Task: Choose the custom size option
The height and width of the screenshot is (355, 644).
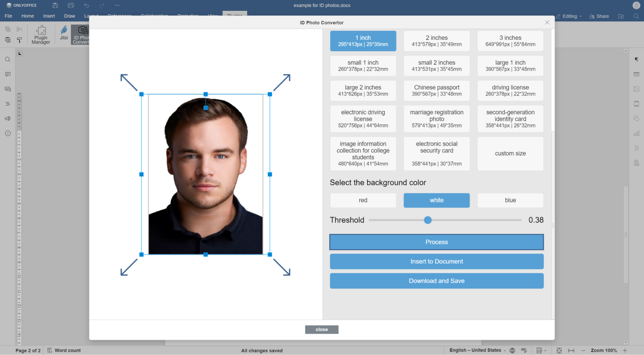Action: (x=510, y=154)
